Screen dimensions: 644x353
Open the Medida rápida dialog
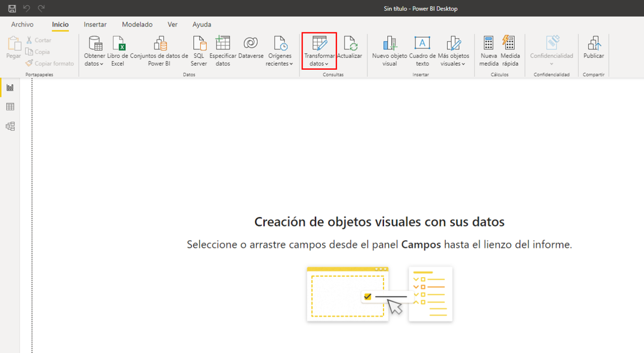coord(509,50)
